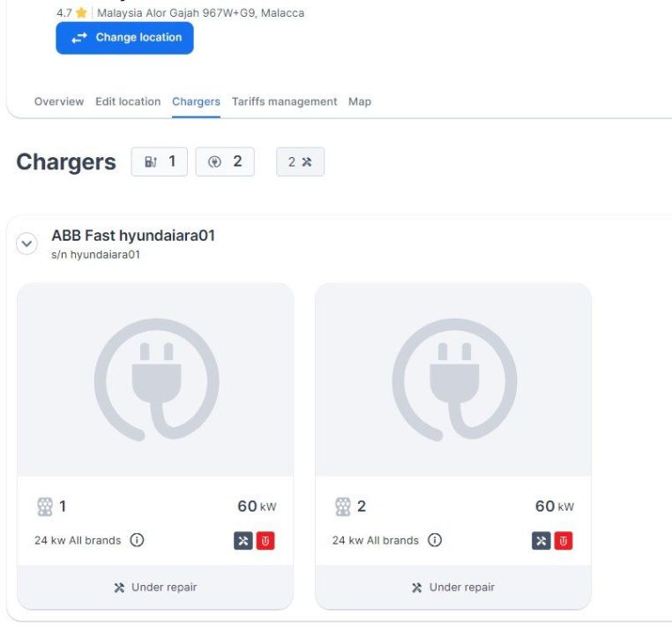Click repair tools icon on connector 1
The height and width of the screenshot is (631, 672).
243,541
